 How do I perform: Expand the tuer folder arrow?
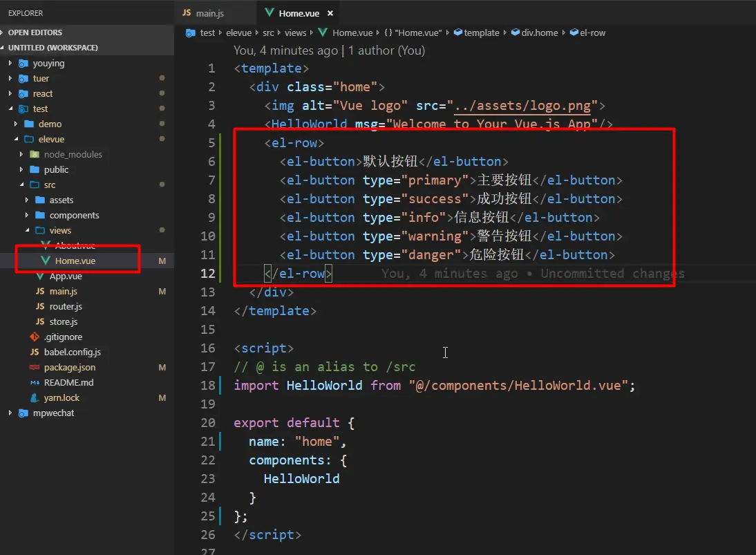(10, 78)
